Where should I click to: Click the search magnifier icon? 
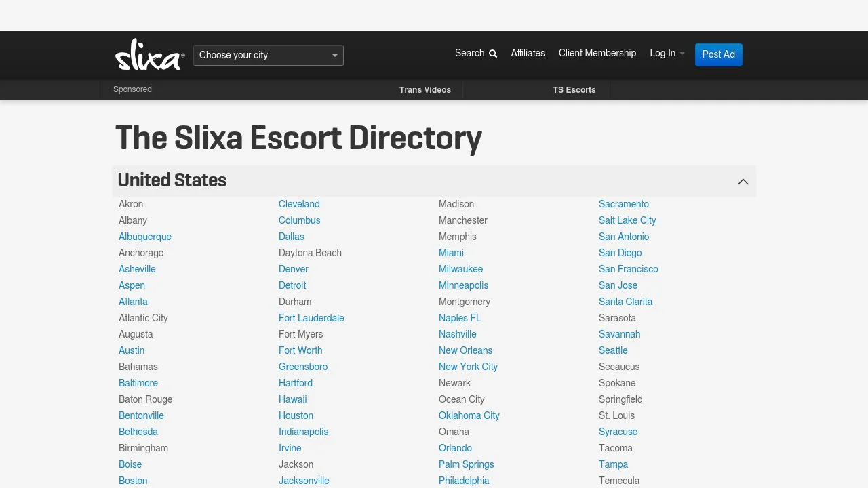click(492, 53)
